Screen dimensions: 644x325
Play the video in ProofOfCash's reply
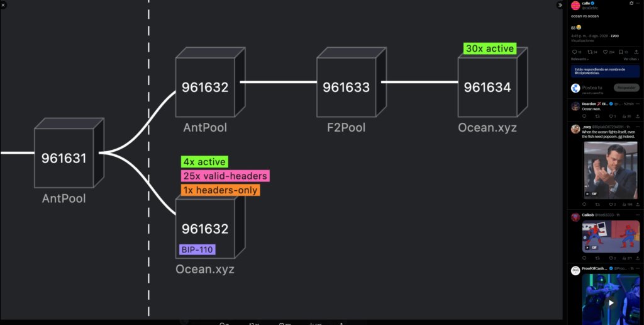(611, 303)
